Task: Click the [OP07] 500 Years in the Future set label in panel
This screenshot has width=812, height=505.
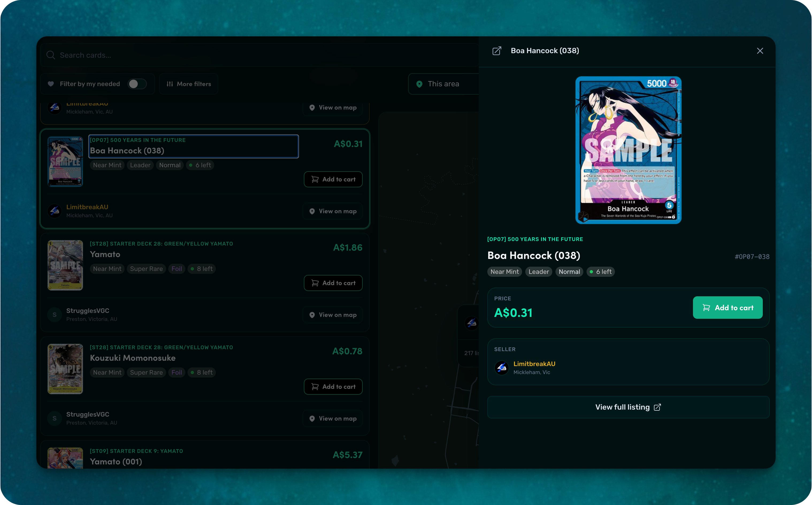Action: point(535,239)
